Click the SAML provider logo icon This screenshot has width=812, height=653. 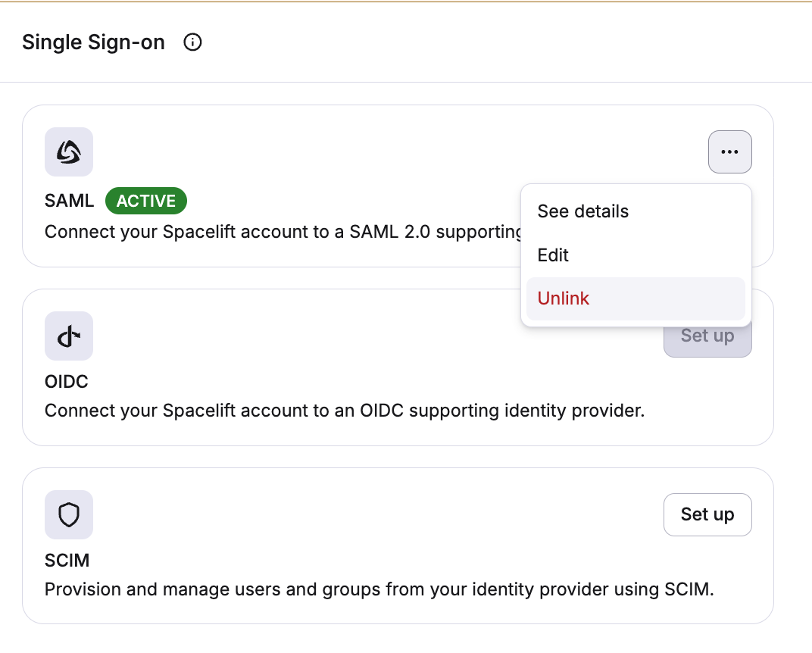click(x=69, y=152)
